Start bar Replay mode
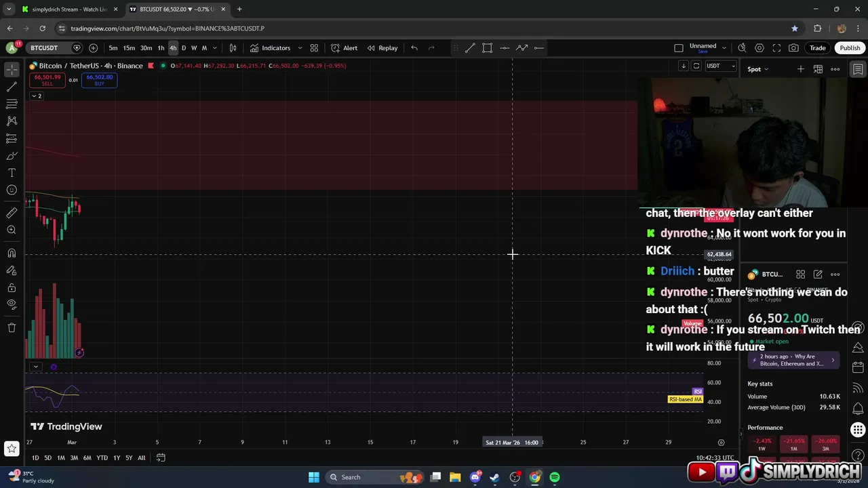The width and height of the screenshot is (868, 488). 382,48
